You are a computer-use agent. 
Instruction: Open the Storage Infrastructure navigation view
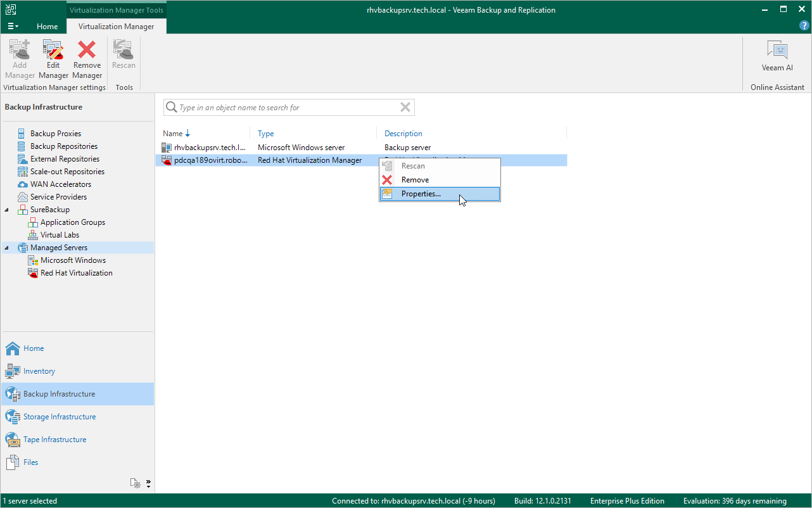click(77, 417)
